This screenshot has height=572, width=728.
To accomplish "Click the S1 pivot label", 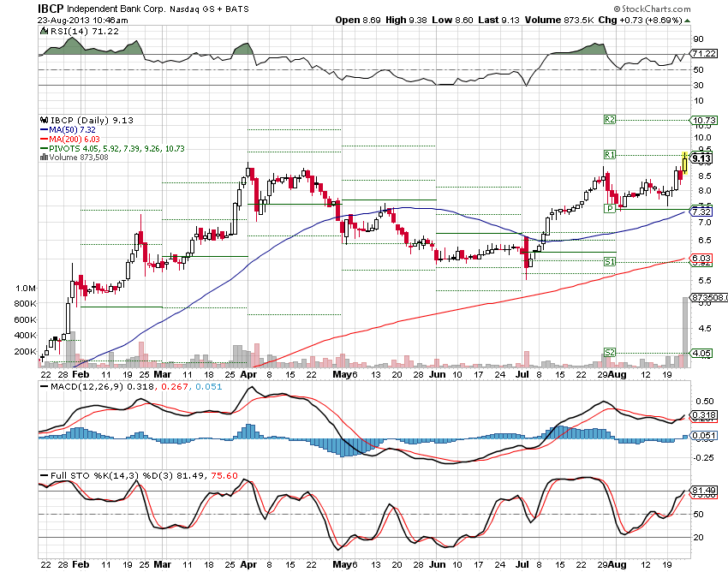I will point(610,262).
